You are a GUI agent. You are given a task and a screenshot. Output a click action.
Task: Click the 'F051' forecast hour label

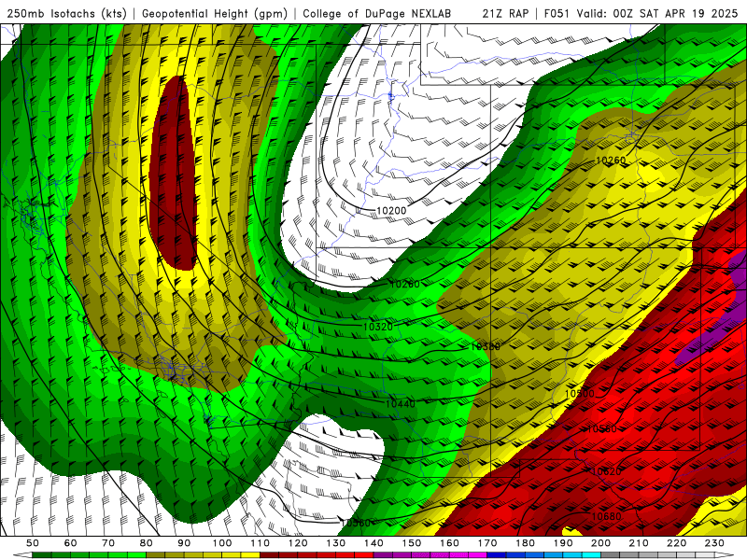[x=557, y=14]
